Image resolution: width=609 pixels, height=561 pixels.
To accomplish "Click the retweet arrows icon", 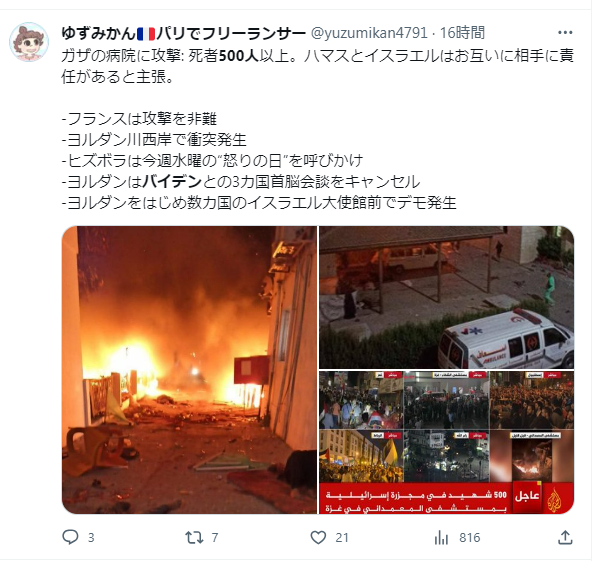I will (x=194, y=537).
